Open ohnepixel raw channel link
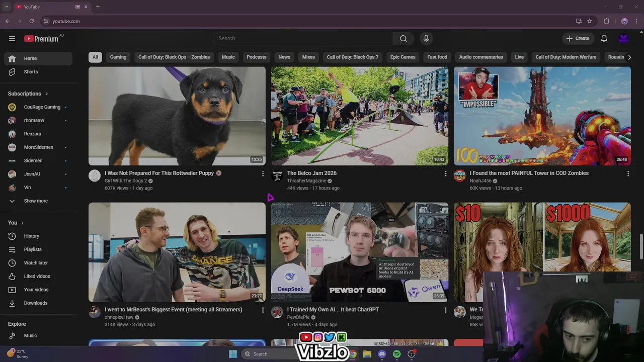 point(119,318)
